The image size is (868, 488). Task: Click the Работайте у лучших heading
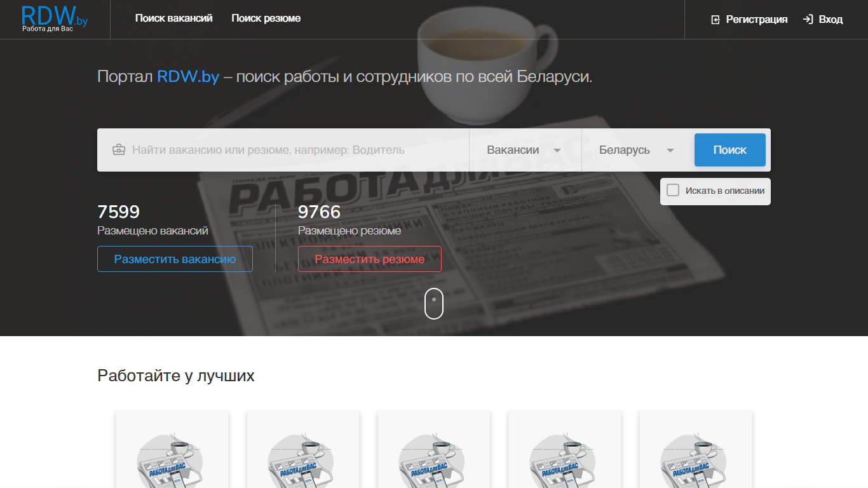pos(176,376)
